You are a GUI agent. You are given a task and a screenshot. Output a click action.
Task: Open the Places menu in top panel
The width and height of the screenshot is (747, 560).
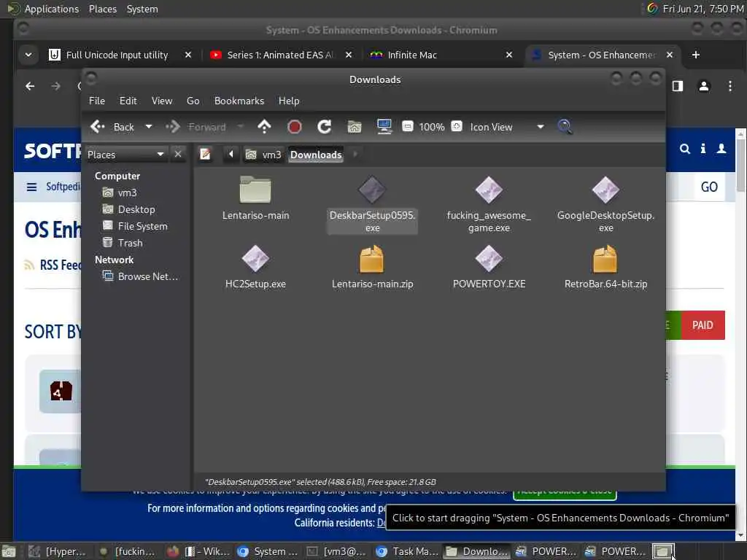(102, 9)
